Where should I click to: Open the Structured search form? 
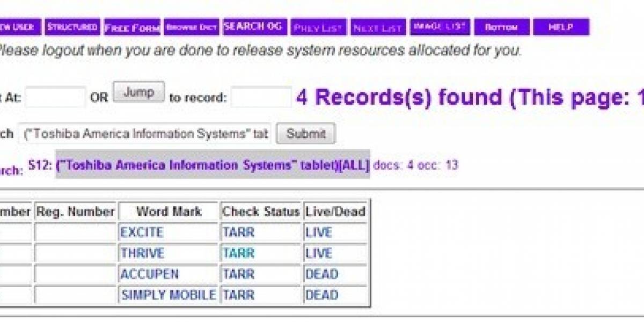click(x=72, y=27)
